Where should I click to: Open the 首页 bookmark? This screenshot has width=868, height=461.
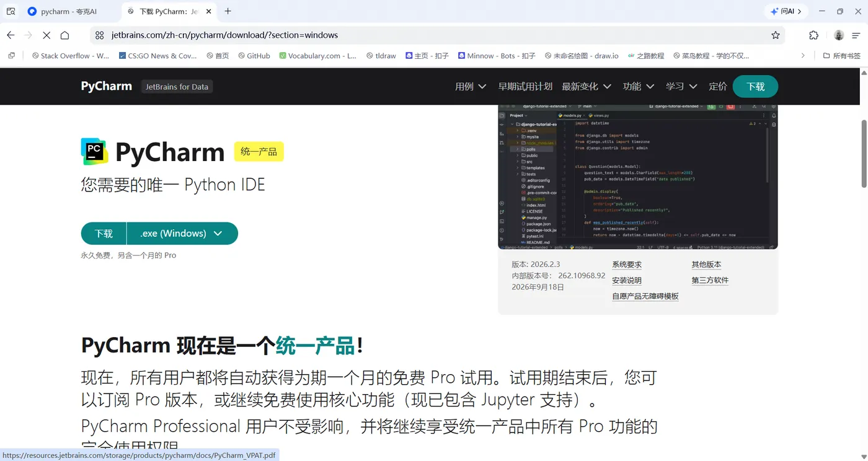click(218, 56)
